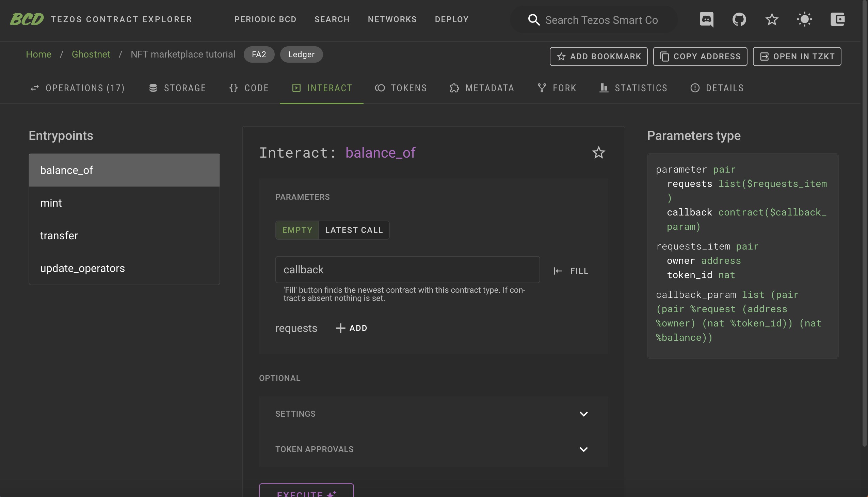The height and width of the screenshot is (497, 868).
Task: Open the Discord icon link
Action: pyautogui.click(x=706, y=19)
